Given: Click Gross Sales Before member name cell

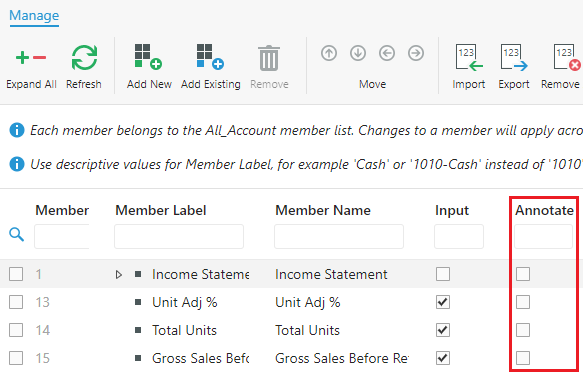Looking at the screenshot, I should click(342, 358).
